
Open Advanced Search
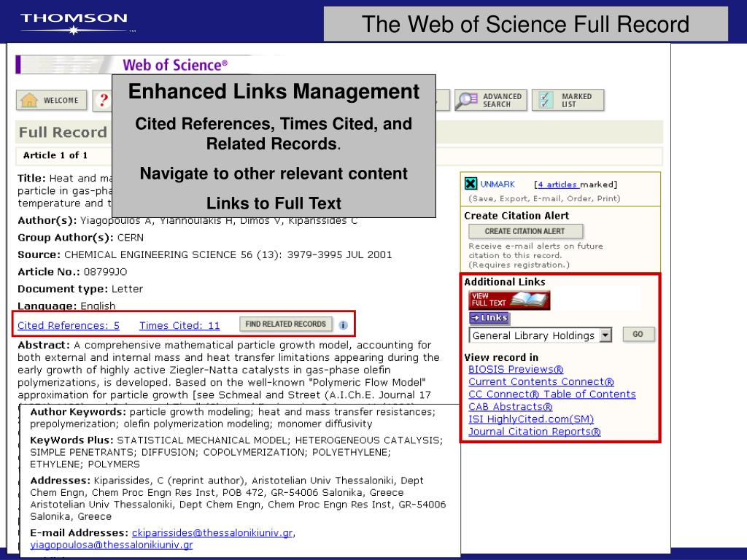click(491, 100)
